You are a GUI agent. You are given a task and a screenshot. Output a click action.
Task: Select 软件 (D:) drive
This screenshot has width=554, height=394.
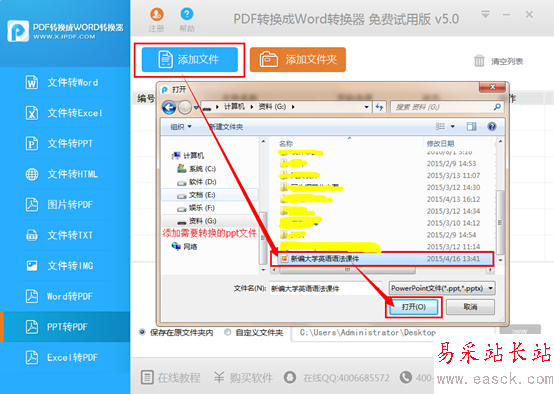click(x=197, y=182)
